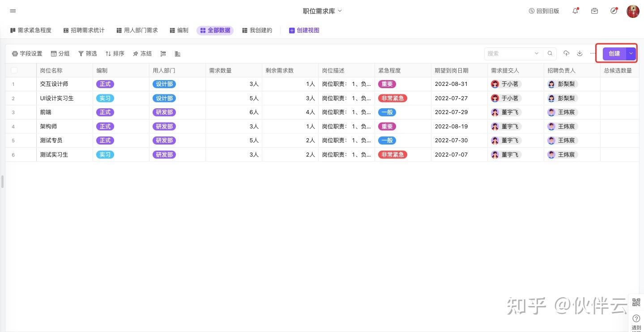Click the download export icon

(580, 54)
